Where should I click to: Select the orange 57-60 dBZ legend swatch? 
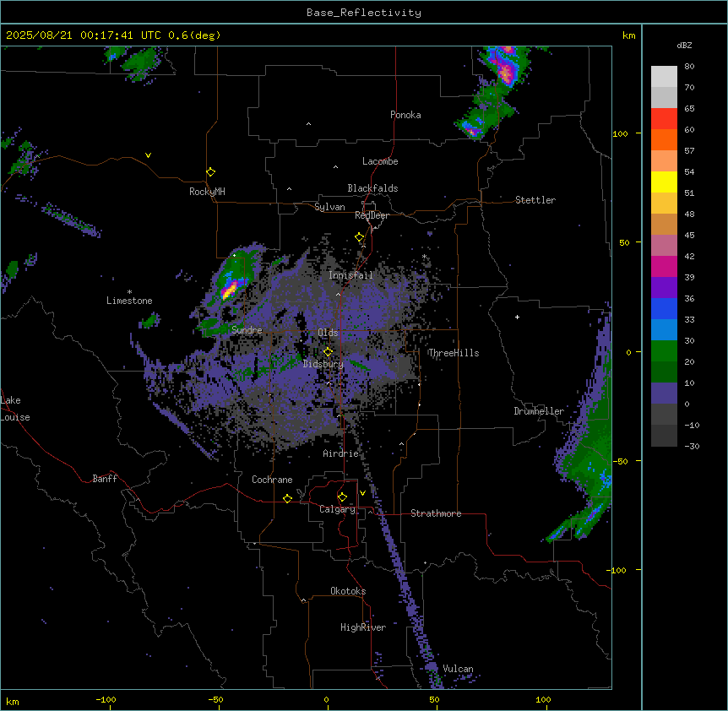(664, 139)
